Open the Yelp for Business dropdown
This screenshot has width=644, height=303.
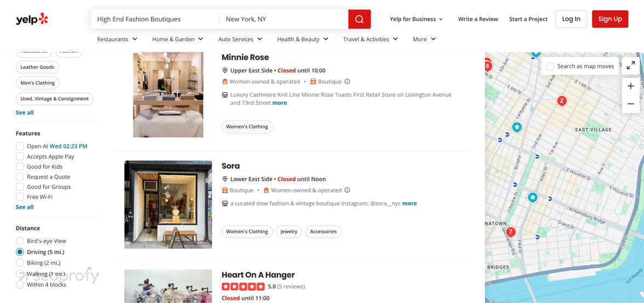tap(416, 19)
